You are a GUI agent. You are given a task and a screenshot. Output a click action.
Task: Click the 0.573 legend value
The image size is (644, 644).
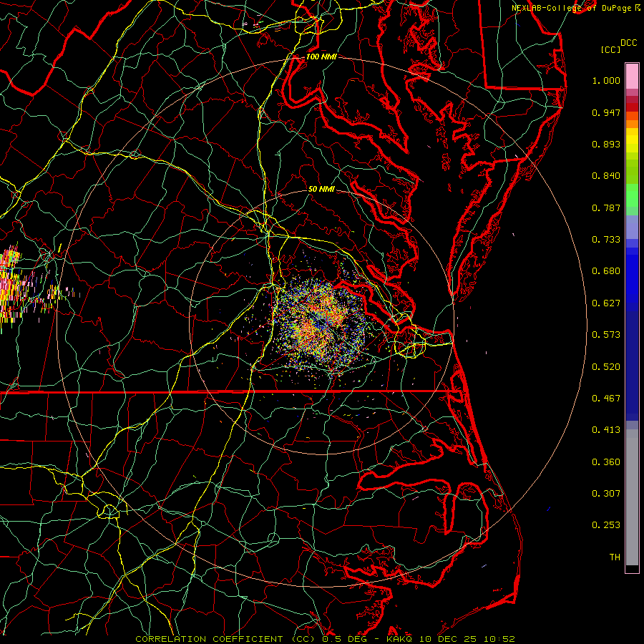[606, 335]
